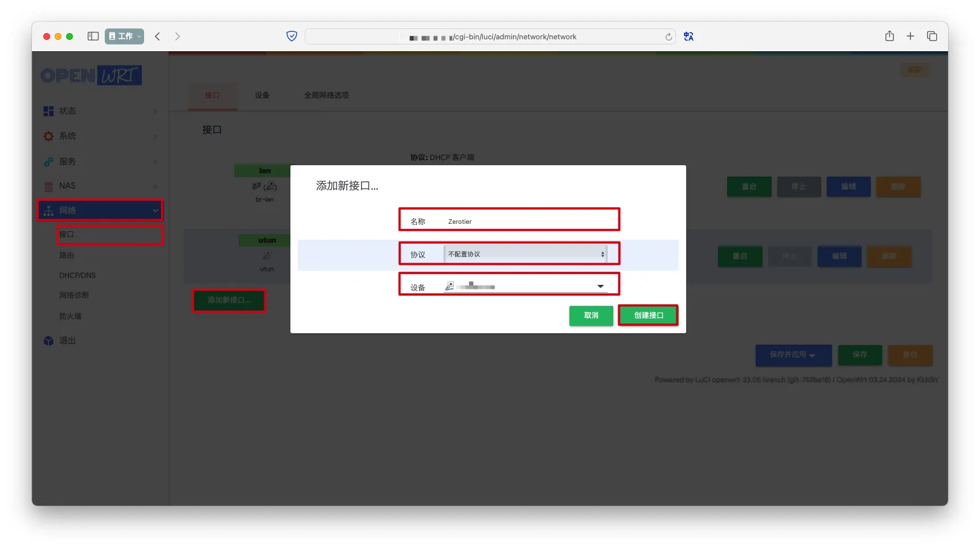Viewport: 980px width, 548px height.
Task: Open the 协议 protocol dropdown
Action: 525,254
